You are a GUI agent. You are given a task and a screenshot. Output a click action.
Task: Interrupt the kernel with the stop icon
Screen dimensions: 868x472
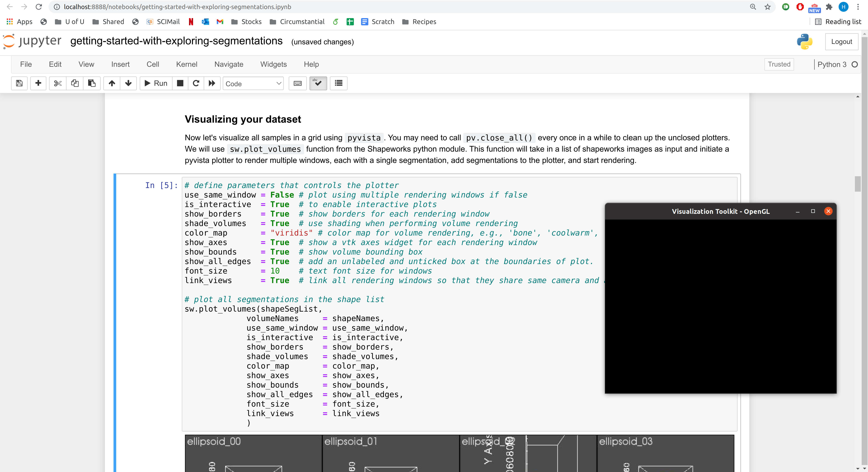point(180,83)
